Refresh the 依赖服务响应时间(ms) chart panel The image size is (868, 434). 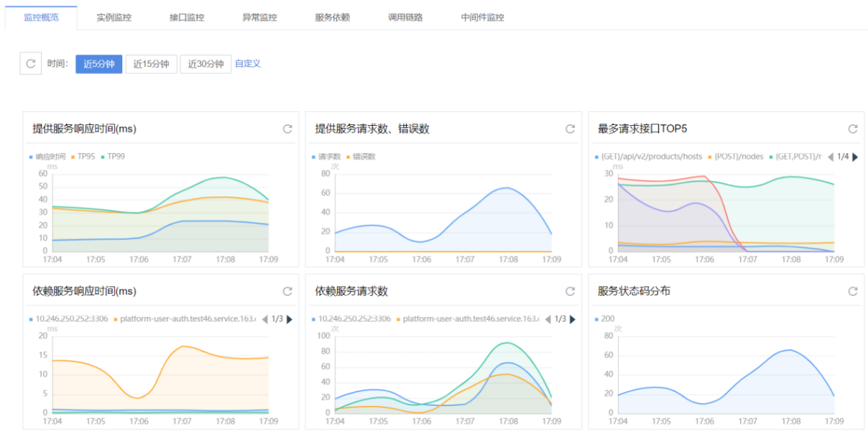287,292
